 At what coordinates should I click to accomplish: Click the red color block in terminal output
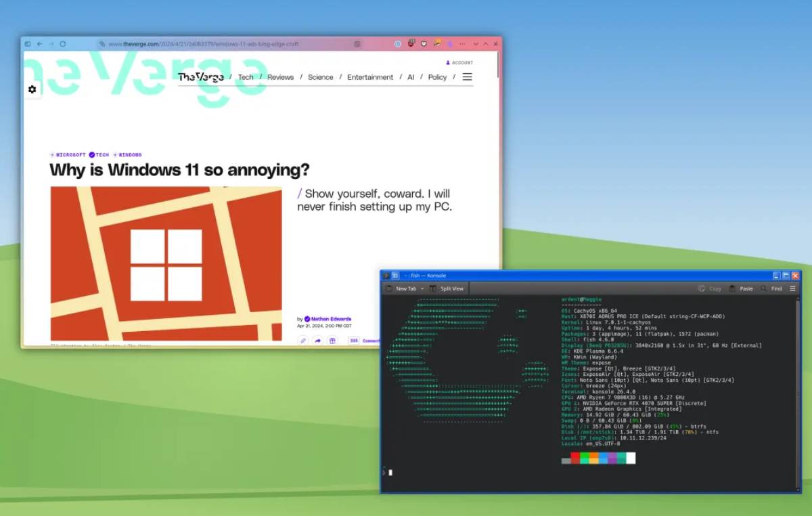[x=576, y=458]
